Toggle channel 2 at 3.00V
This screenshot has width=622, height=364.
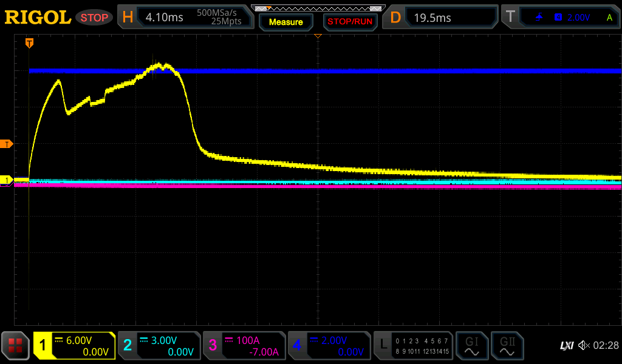click(x=159, y=346)
